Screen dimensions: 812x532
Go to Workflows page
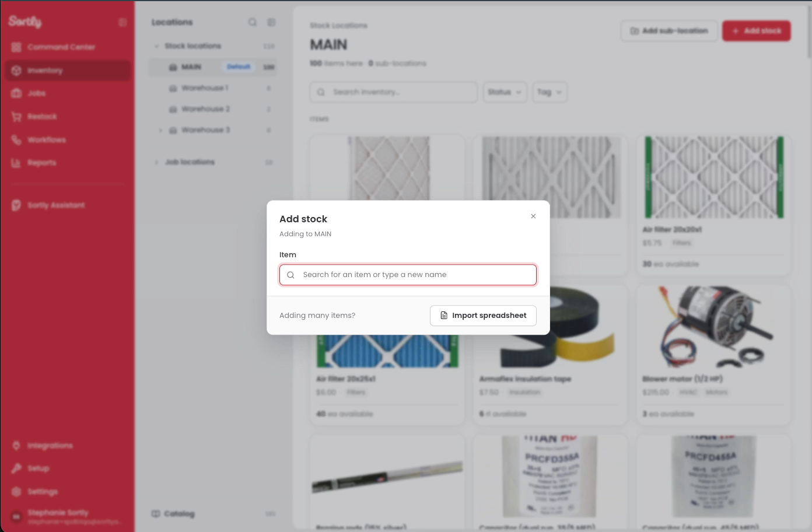[68, 140]
